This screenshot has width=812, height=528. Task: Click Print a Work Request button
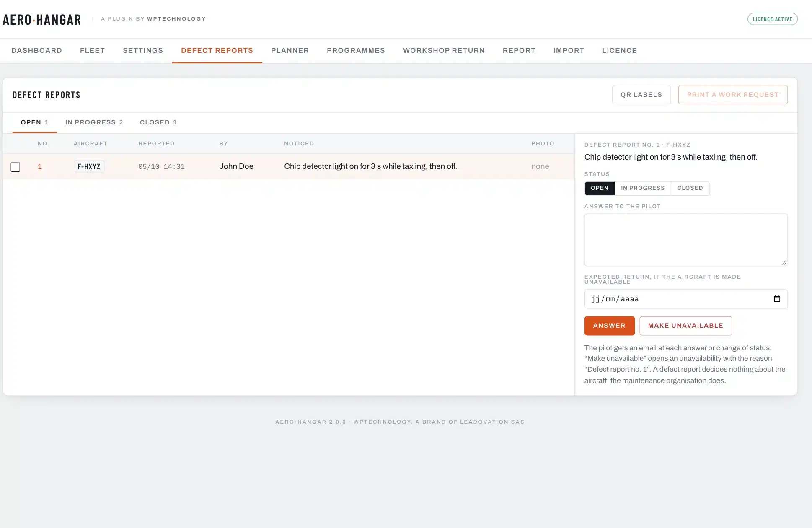(x=733, y=95)
